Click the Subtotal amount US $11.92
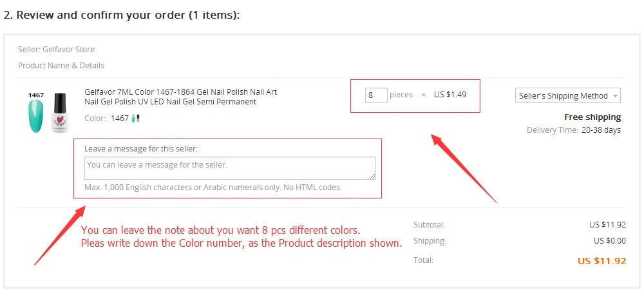644x299 pixels. pos(607,225)
